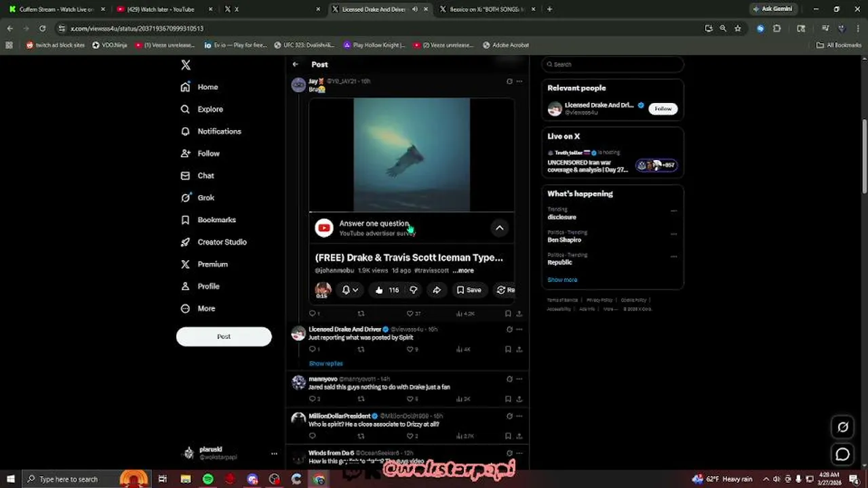
Task: Open more options for Republic trend
Action: pyautogui.click(x=673, y=256)
